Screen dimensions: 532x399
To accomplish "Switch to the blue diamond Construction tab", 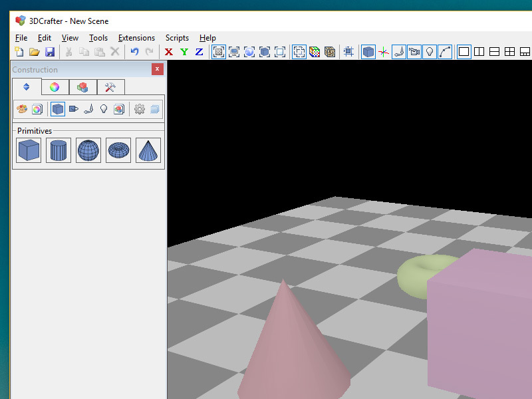I will click(27, 87).
